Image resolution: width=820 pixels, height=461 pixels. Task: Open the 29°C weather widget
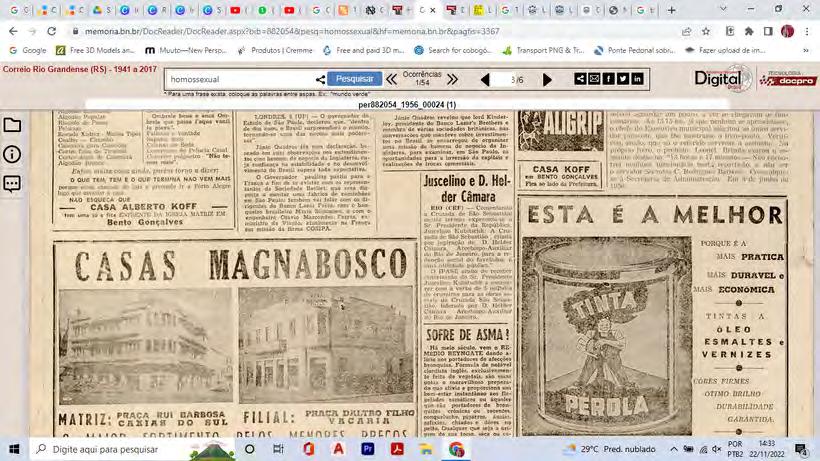click(x=610, y=449)
